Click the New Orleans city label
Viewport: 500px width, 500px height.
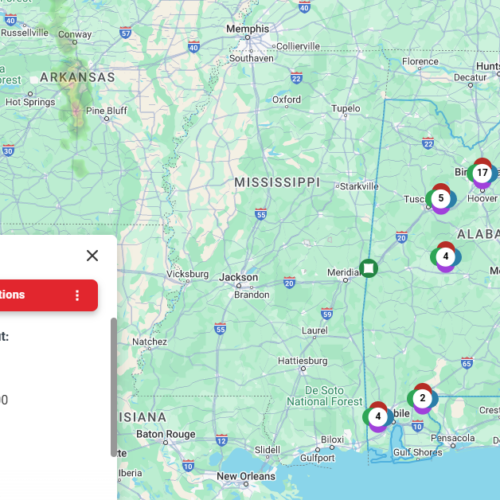(246, 476)
